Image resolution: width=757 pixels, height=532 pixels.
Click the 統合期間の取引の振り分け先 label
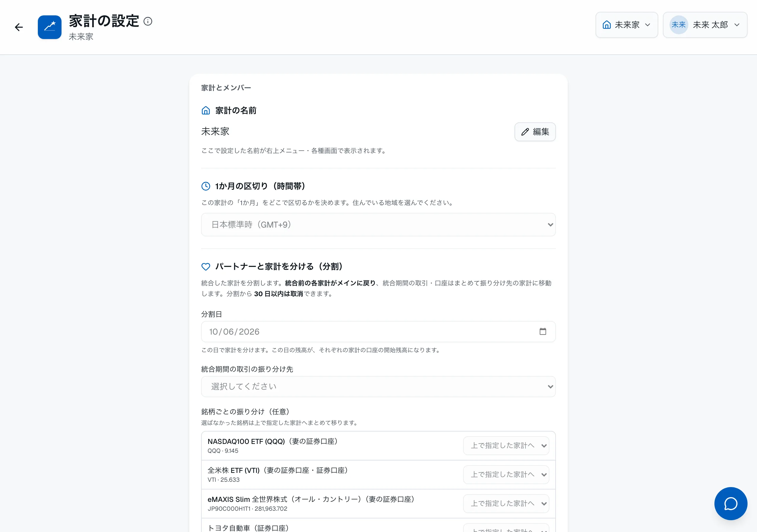point(247,369)
